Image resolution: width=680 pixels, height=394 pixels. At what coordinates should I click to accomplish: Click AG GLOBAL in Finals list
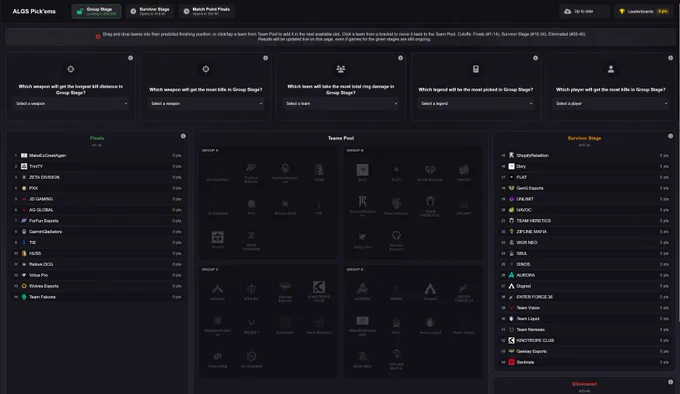[98, 210]
